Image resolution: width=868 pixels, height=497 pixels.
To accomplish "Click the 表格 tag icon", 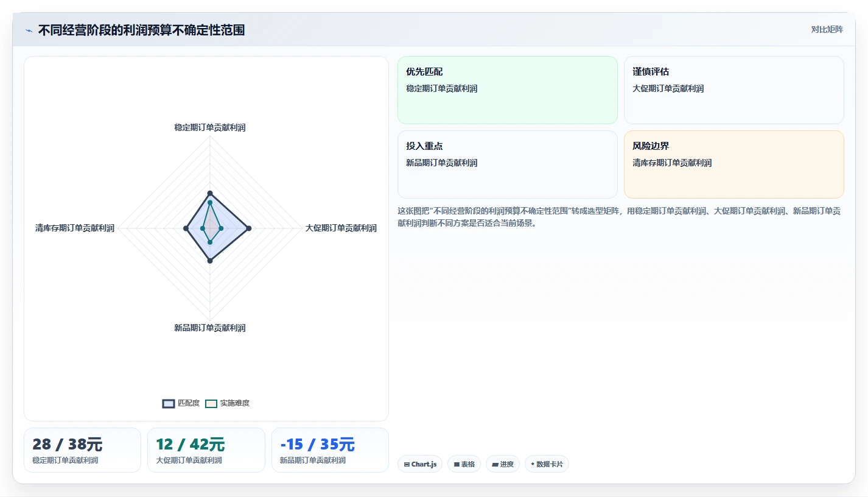I will pos(457,464).
